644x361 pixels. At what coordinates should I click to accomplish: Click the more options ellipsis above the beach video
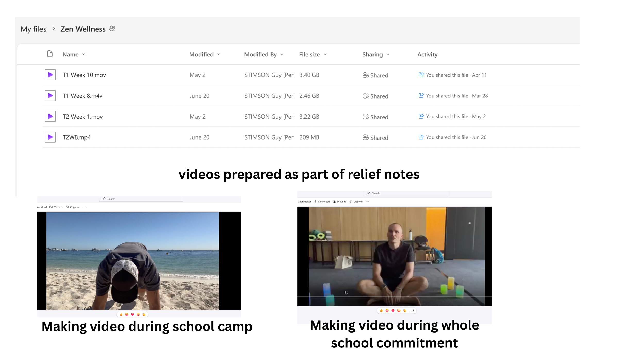pyautogui.click(x=84, y=207)
